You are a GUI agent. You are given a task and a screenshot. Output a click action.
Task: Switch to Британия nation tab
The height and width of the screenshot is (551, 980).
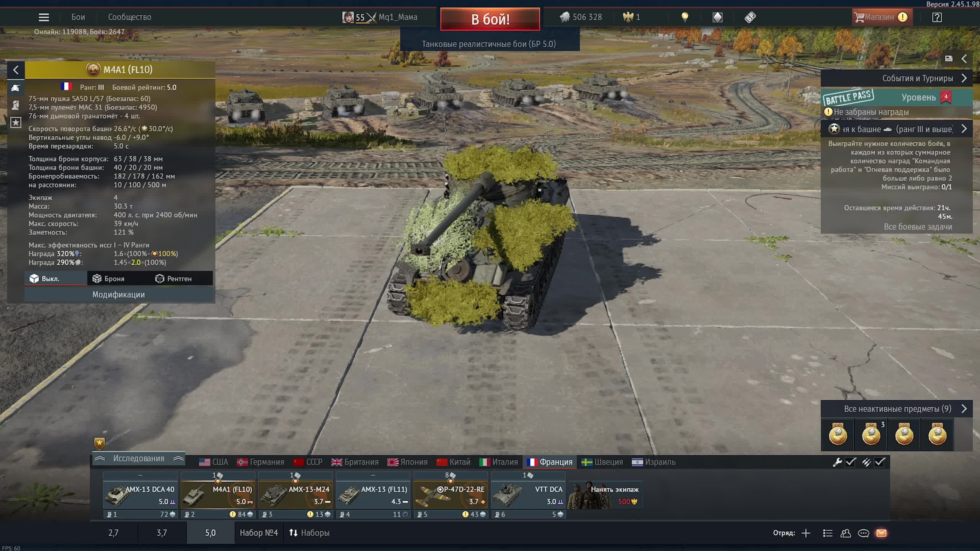(x=355, y=462)
